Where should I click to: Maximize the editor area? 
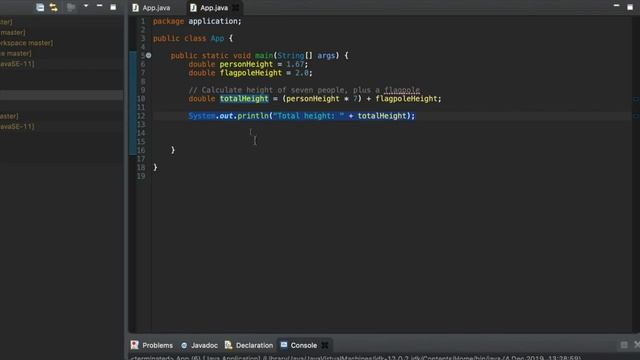[x=630, y=7]
